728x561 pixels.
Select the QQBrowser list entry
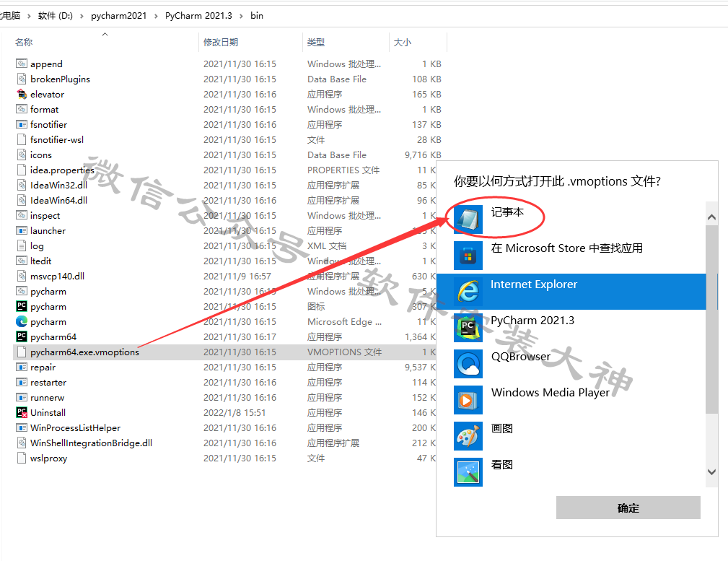coord(571,363)
